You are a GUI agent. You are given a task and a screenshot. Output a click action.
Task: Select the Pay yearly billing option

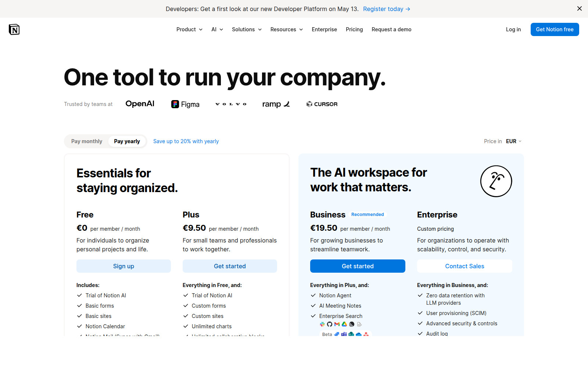click(x=127, y=141)
